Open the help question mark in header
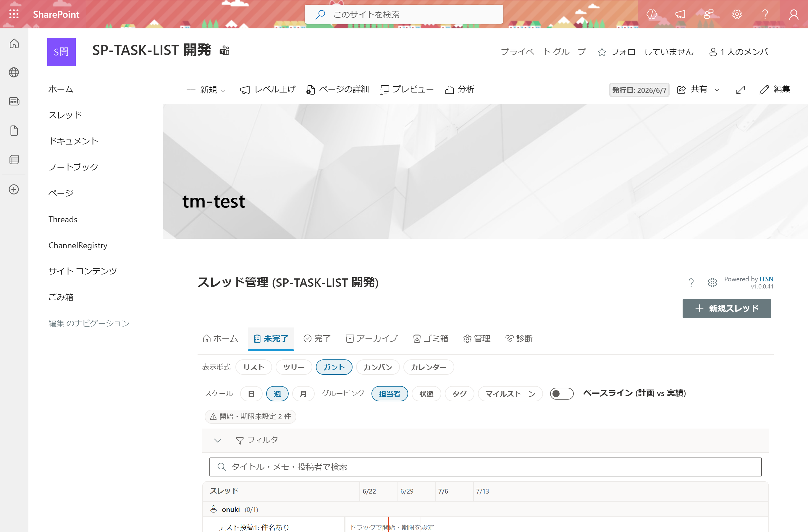Viewport: 808px width, 532px height. coord(765,14)
